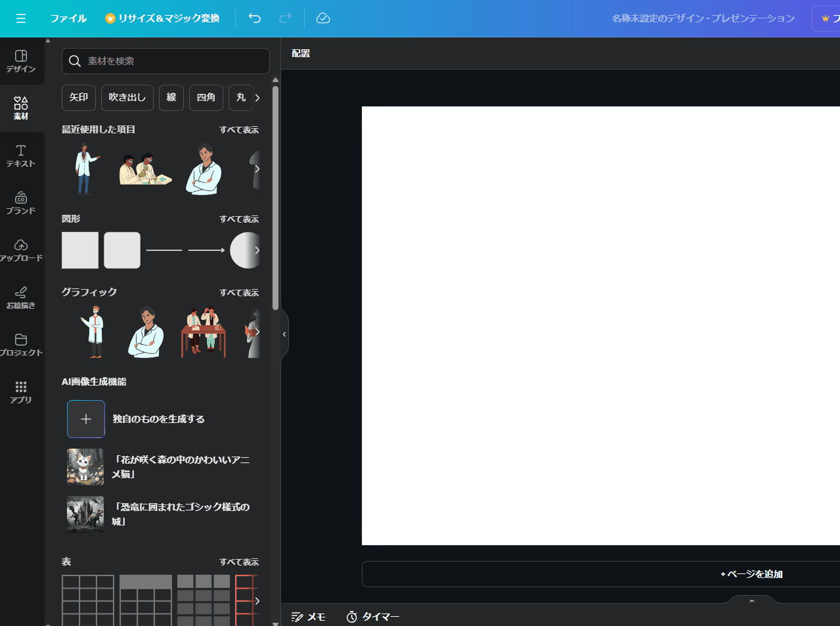The height and width of the screenshot is (626, 840).
Task: Click the cloud save status icon
Action: pos(322,18)
